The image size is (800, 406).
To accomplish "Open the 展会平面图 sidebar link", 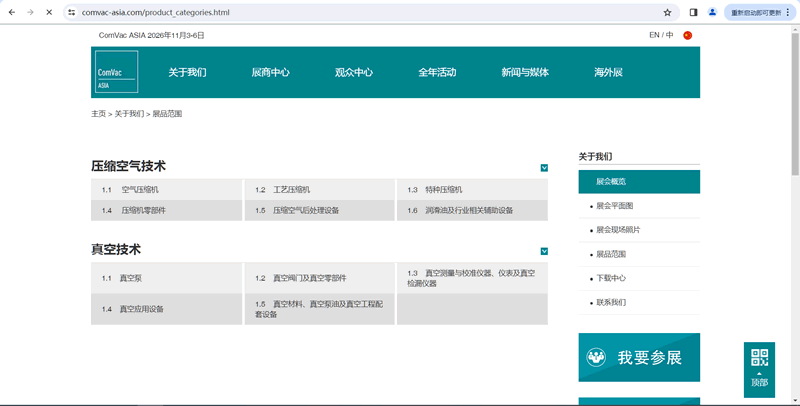I will [614, 206].
